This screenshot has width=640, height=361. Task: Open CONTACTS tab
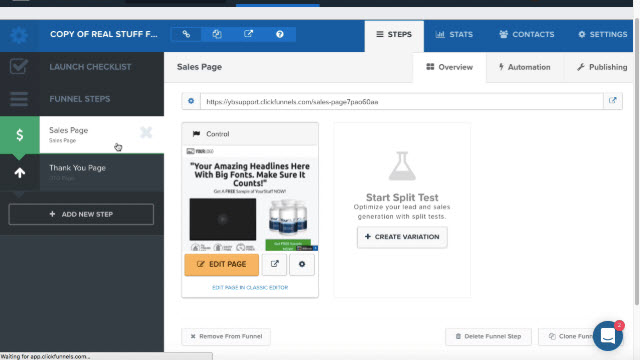(x=527, y=35)
